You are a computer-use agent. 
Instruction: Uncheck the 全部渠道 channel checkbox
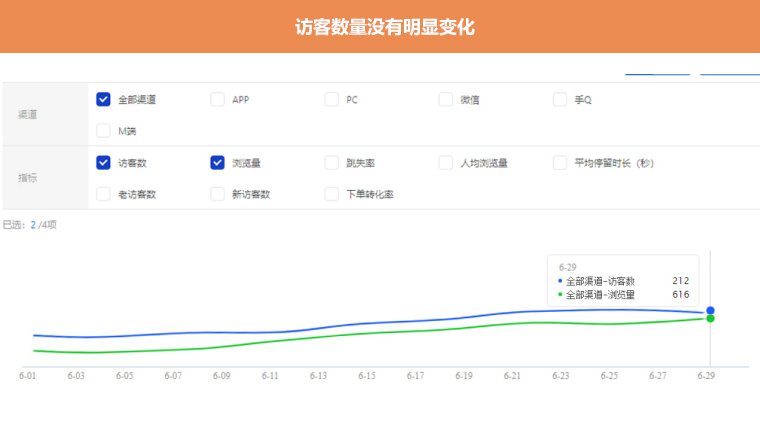pos(103,99)
